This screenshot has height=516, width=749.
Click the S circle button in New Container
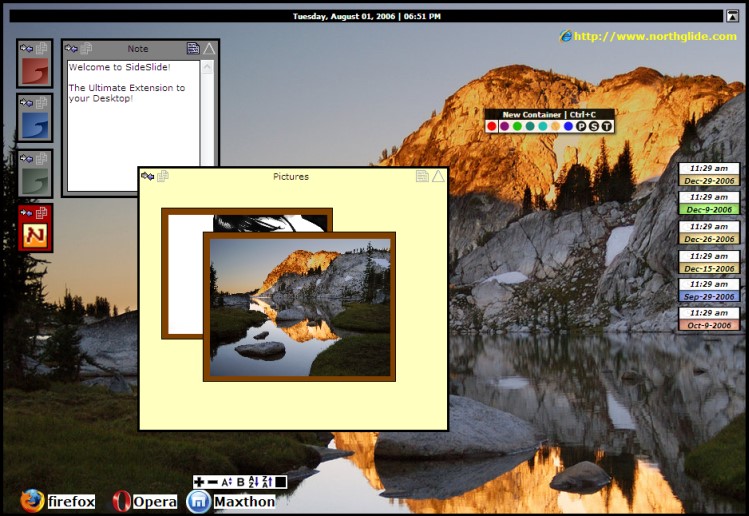click(594, 126)
